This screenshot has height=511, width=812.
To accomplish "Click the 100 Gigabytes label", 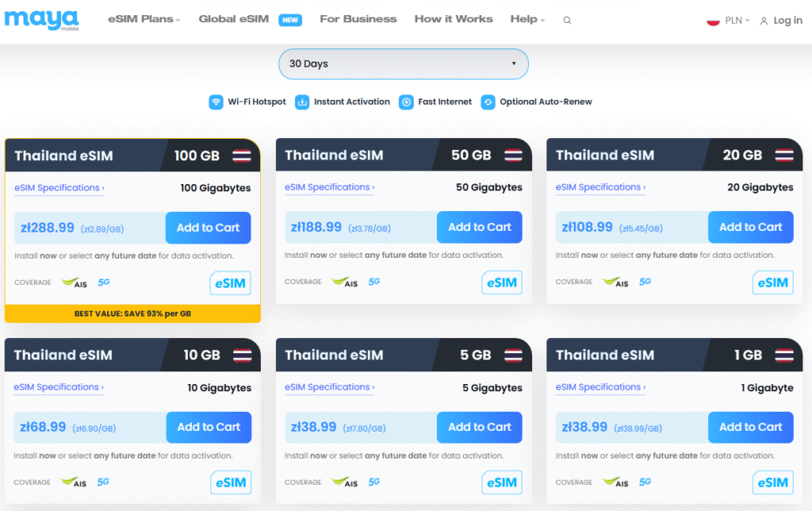I will click(216, 188).
